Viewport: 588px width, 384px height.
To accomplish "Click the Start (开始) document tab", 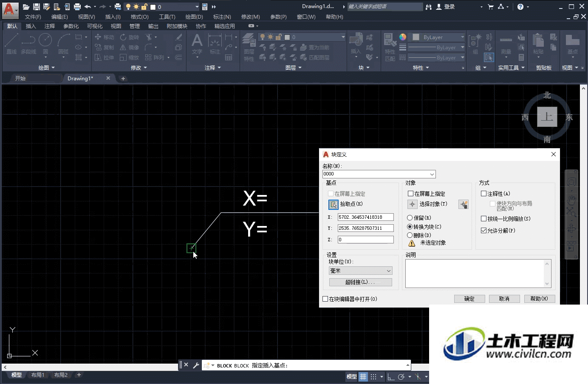I will 20,78.
